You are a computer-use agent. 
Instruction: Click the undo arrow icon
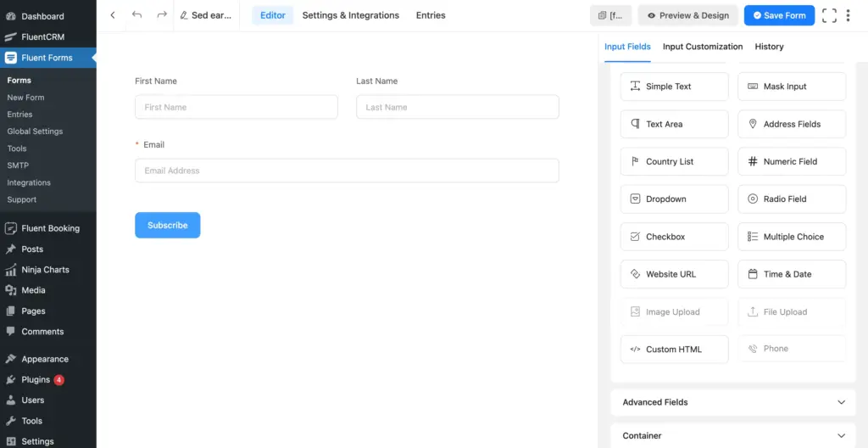[x=137, y=15]
